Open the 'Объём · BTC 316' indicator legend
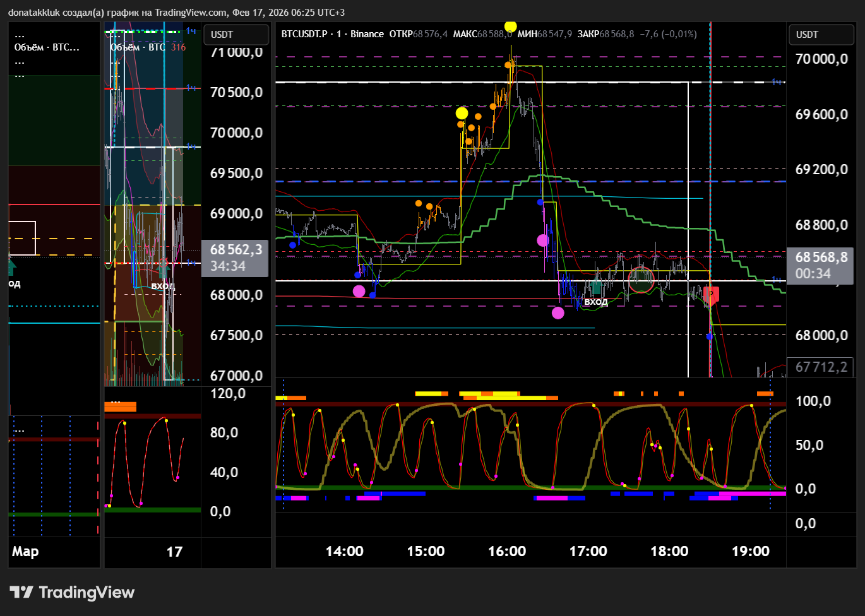The width and height of the screenshot is (865, 616). click(148, 47)
